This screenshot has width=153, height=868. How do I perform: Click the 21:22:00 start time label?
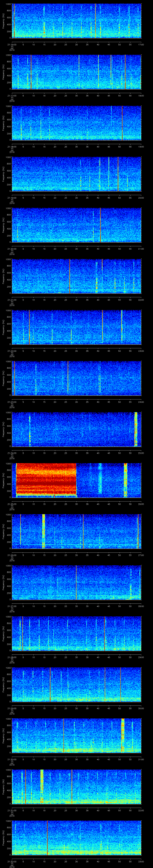[12, 351]
